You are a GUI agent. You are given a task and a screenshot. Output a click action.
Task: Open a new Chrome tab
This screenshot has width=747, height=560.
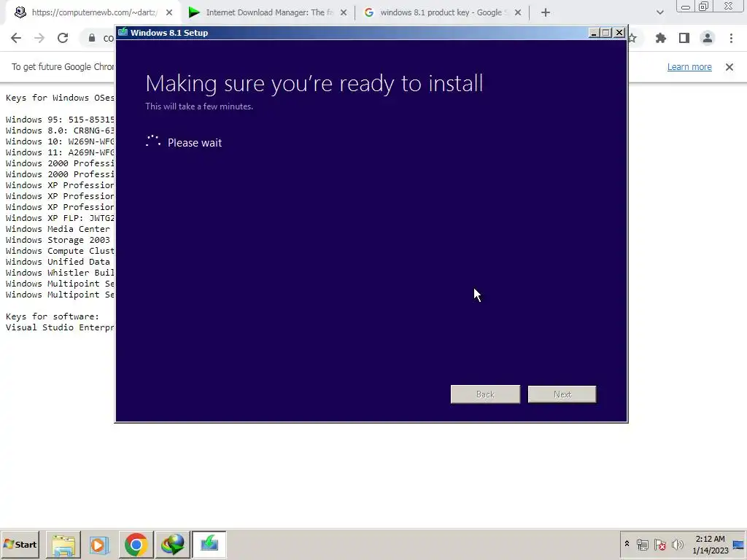tap(546, 12)
